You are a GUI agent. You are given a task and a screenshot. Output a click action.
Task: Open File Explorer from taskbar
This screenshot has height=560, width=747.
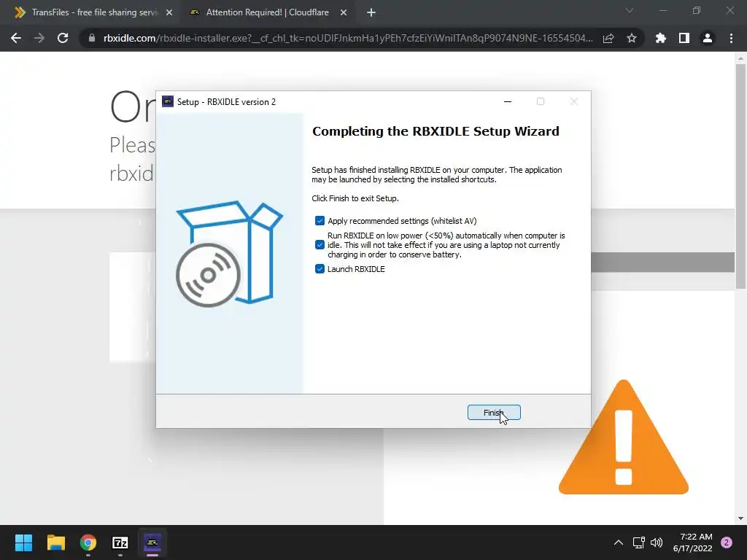[x=55, y=542]
